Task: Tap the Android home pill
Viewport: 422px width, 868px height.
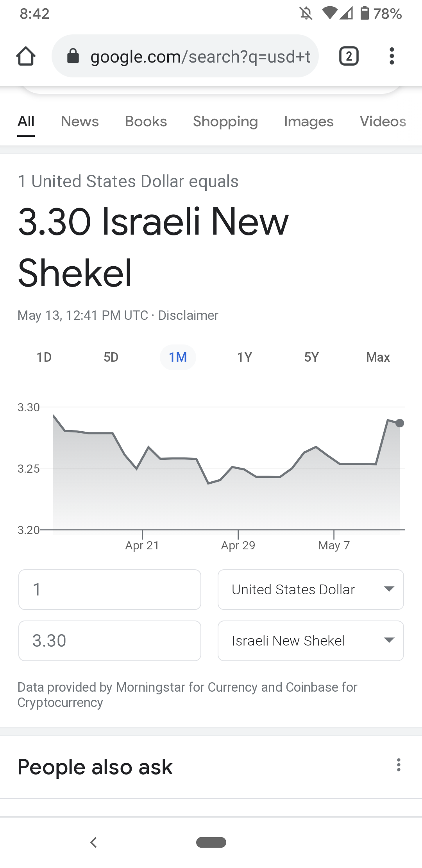Action: [x=211, y=842]
